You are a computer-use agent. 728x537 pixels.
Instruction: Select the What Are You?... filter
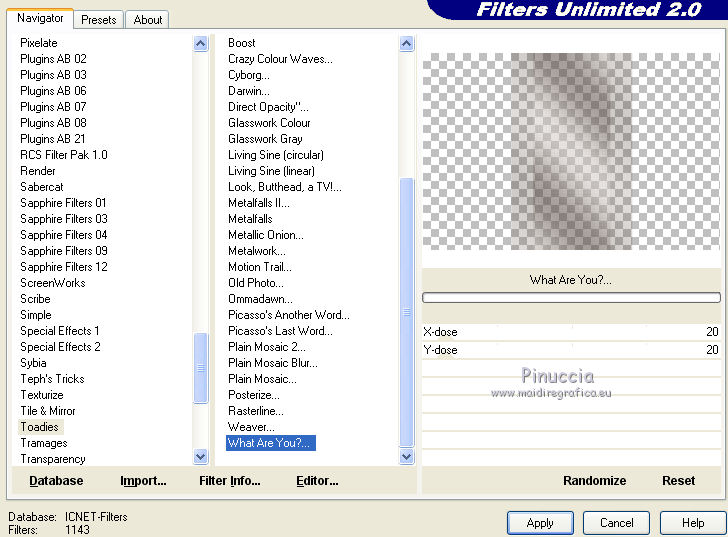coord(271,443)
